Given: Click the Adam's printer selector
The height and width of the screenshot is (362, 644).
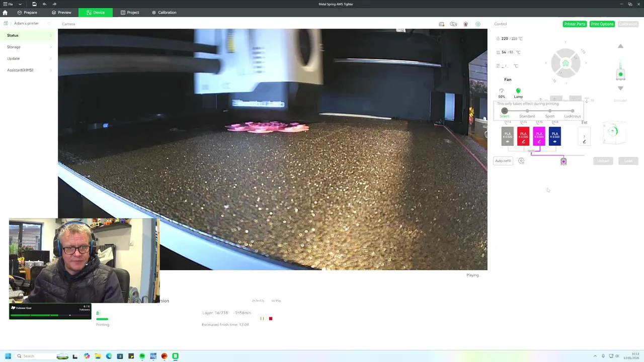Looking at the screenshot, I should click(26, 24).
